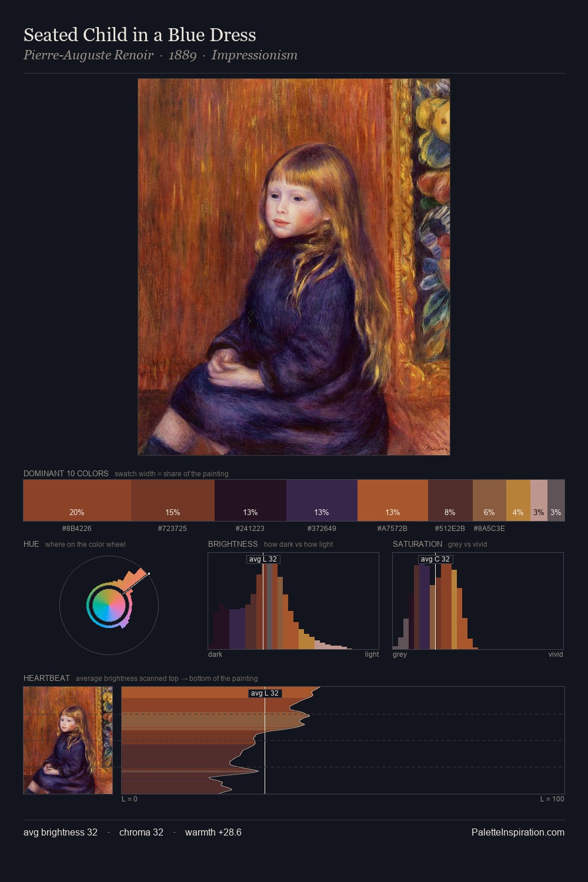Select the orange 13% swatch #A7572B
588x882 pixels.
393,500
